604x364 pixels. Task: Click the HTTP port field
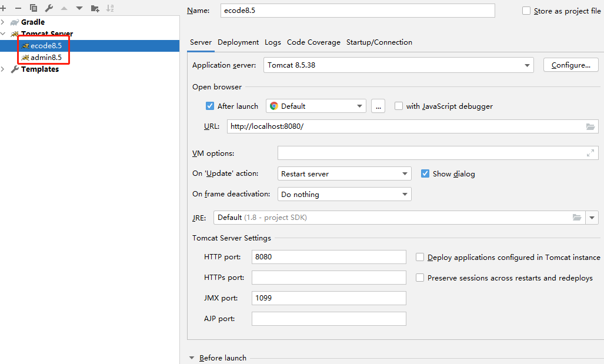(329, 257)
